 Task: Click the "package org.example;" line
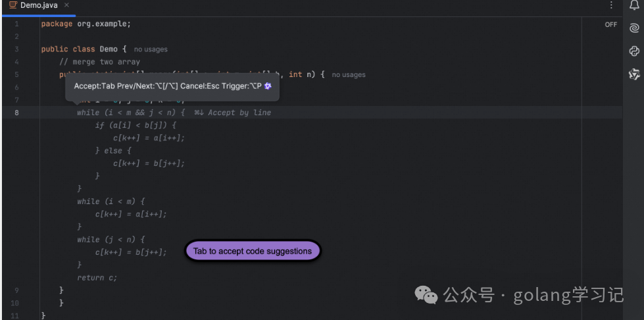click(x=86, y=24)
